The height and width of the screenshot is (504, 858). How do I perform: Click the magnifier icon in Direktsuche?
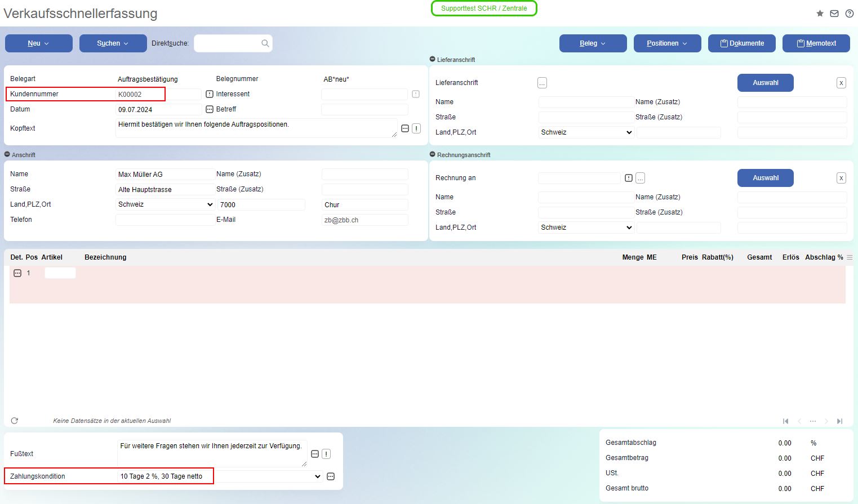[x=265, y=43]
